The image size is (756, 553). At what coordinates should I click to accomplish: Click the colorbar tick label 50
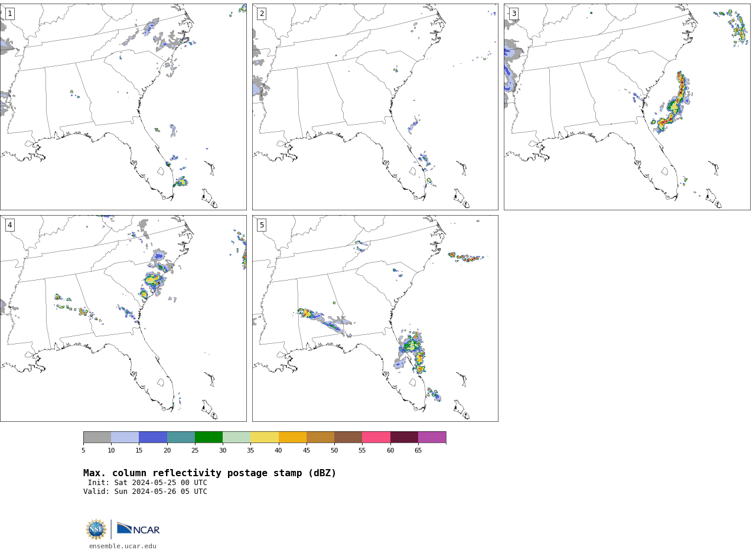(x=334, y=451)
